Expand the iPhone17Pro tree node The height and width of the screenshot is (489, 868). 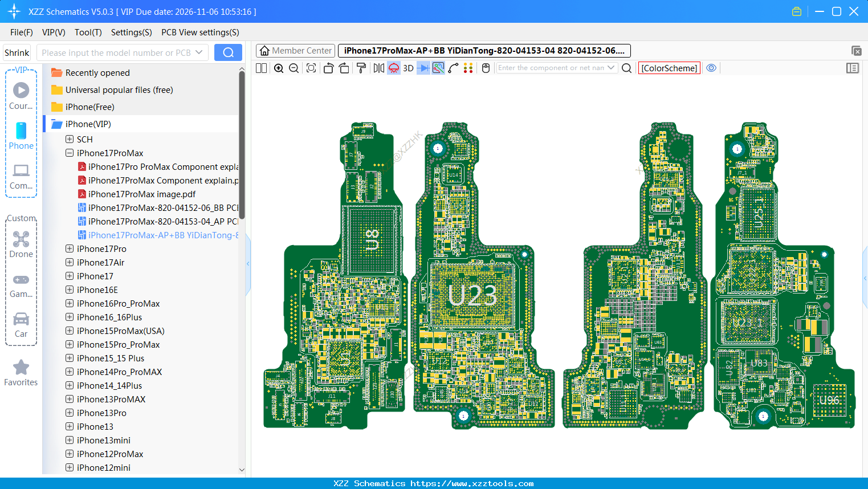(70, 248)
